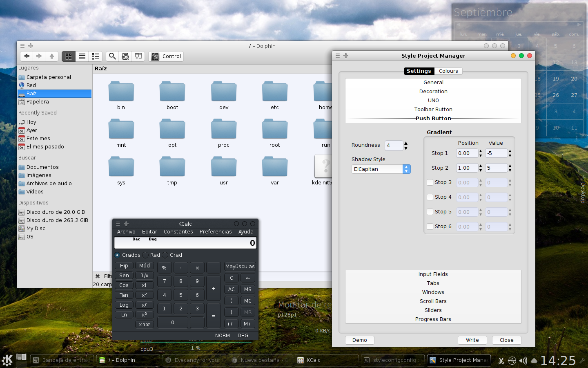588x368 pixels.
Task: Click the Stop 2 Position spinner arrows
Action: pos(481,168)
